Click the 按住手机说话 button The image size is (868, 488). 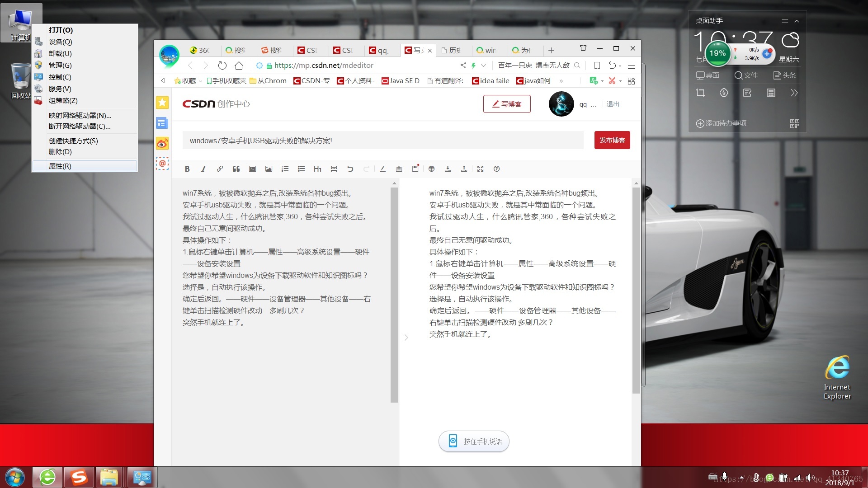474,441
